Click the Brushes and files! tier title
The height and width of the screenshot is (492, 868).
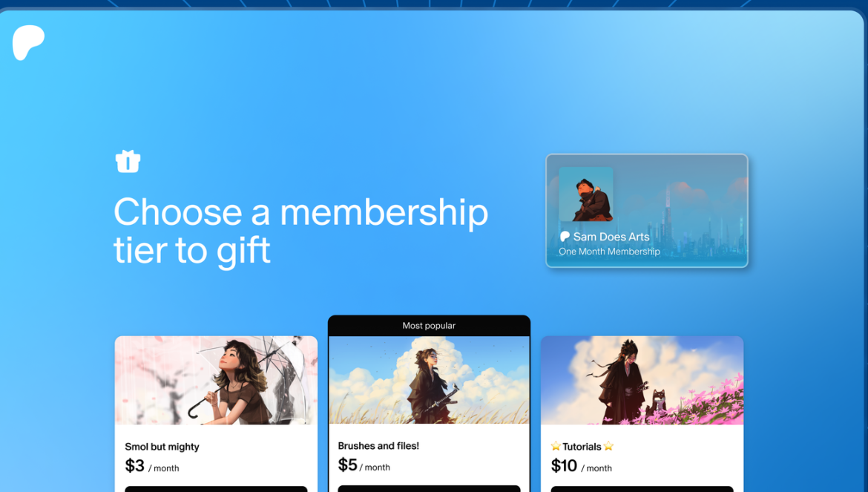pyautogui.click(x=378, y=445)
